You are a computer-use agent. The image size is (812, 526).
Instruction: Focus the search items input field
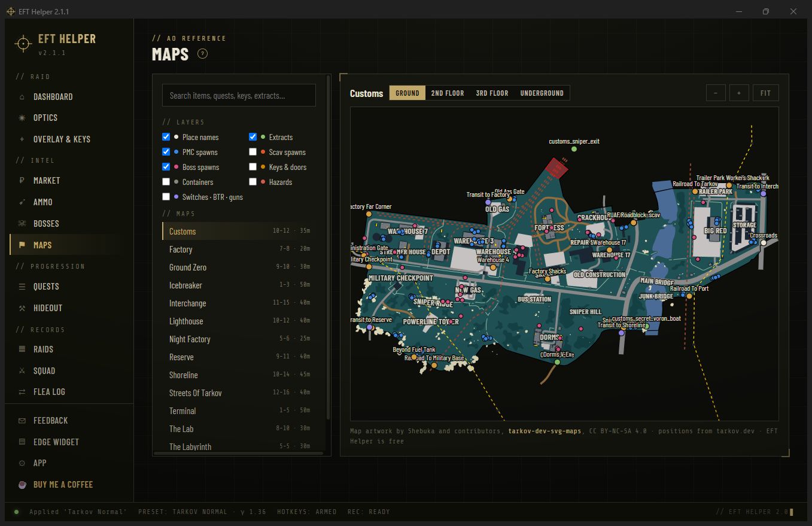tap(239, 95)
